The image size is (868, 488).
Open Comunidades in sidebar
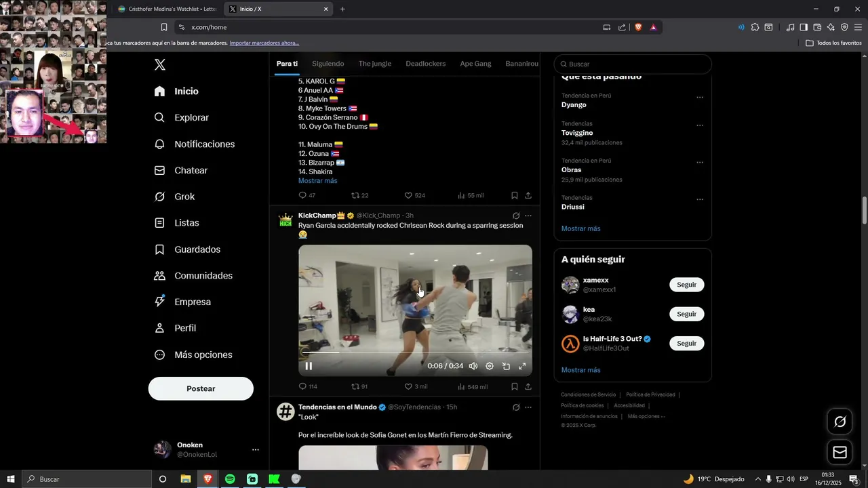tap(193, 276)
